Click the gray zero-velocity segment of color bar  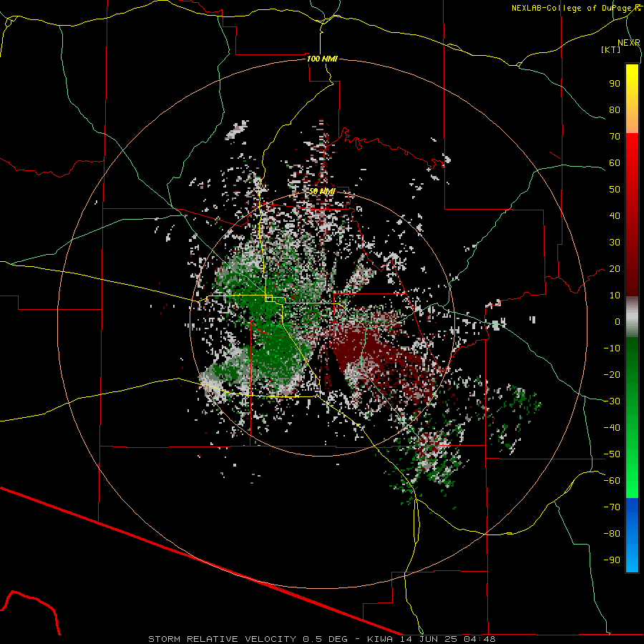[632, 317]
